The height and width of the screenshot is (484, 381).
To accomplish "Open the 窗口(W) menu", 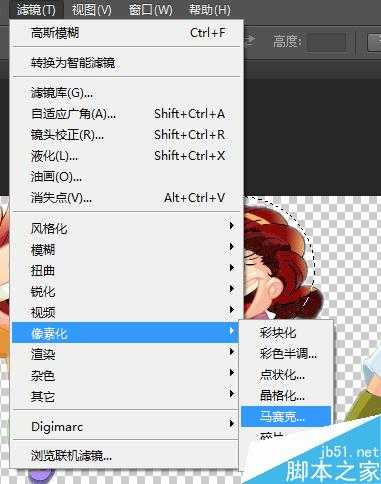I will pyautogui.click(x=151, y=10).
